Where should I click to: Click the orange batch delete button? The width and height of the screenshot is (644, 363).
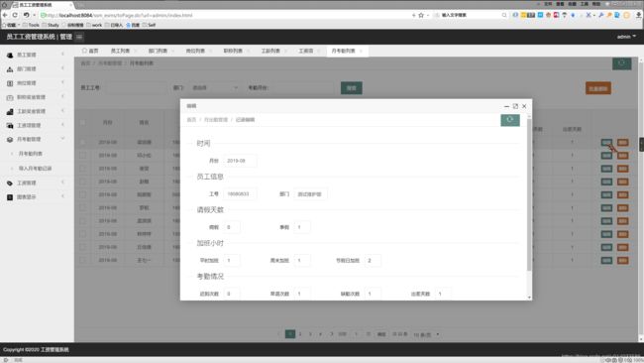pyautogui.click(x=598, y=88)
